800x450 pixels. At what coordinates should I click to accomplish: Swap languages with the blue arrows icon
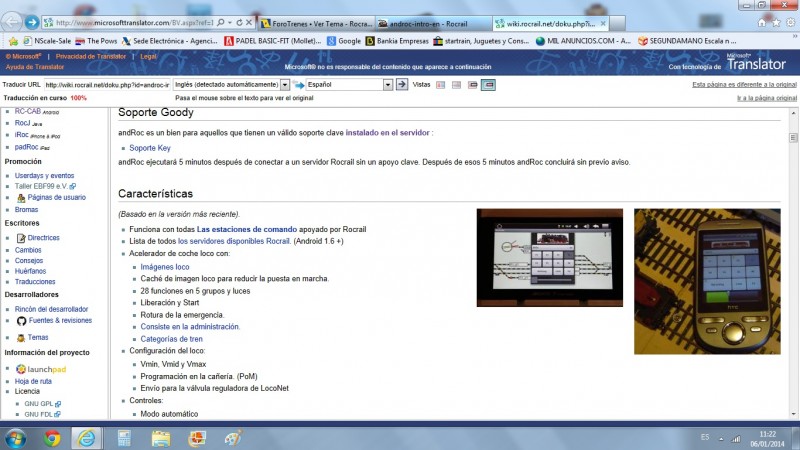[x=298, y=85]
